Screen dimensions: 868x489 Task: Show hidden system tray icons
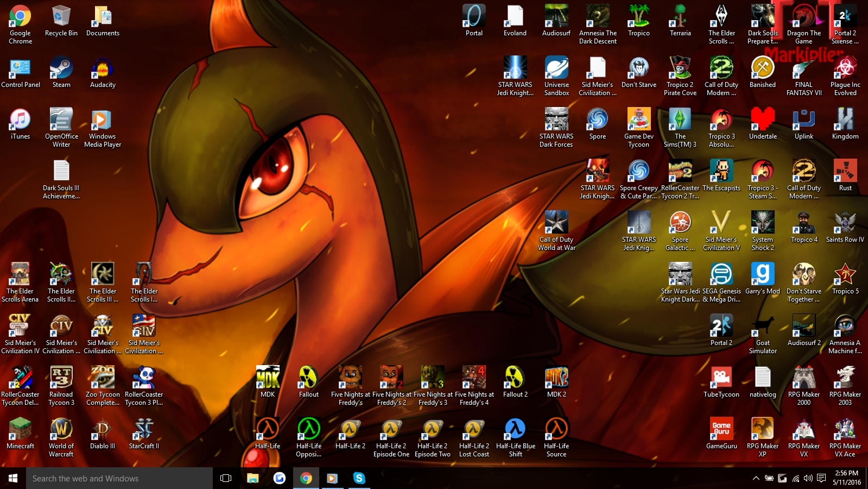pyautogui.click(x=756, y=478)
